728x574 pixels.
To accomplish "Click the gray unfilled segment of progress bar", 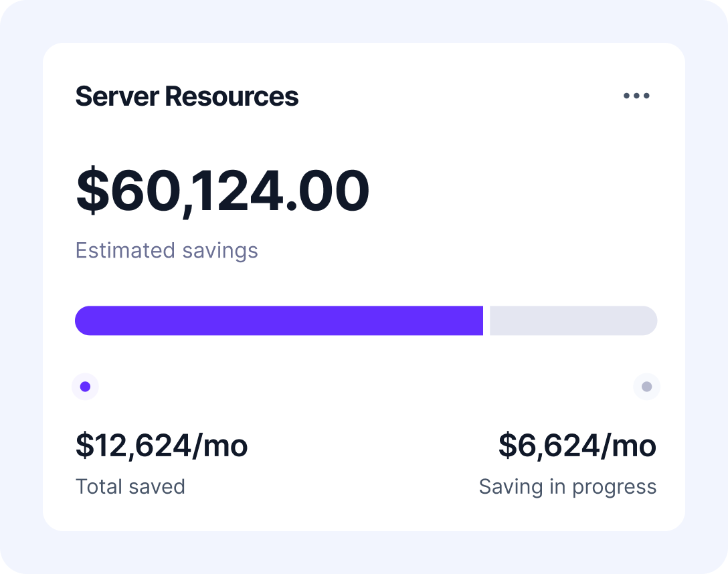I will click(x=573, y=320).
